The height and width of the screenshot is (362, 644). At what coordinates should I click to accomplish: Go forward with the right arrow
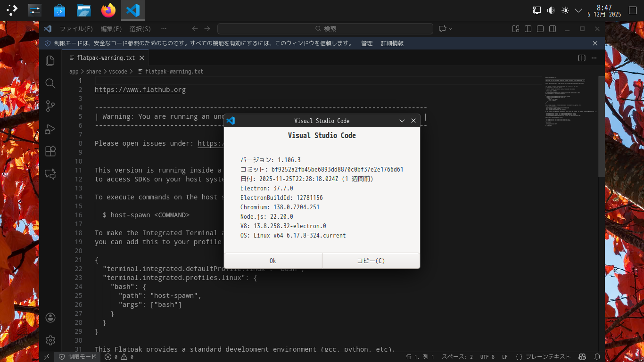click(x=207, y=29)
